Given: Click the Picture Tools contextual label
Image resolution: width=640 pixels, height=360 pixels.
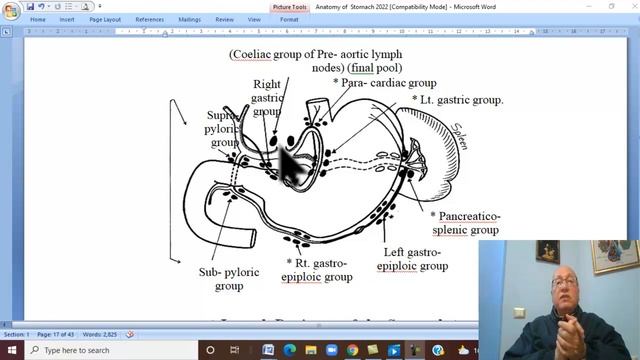Looking at the screenshot, I should [289, 7].
